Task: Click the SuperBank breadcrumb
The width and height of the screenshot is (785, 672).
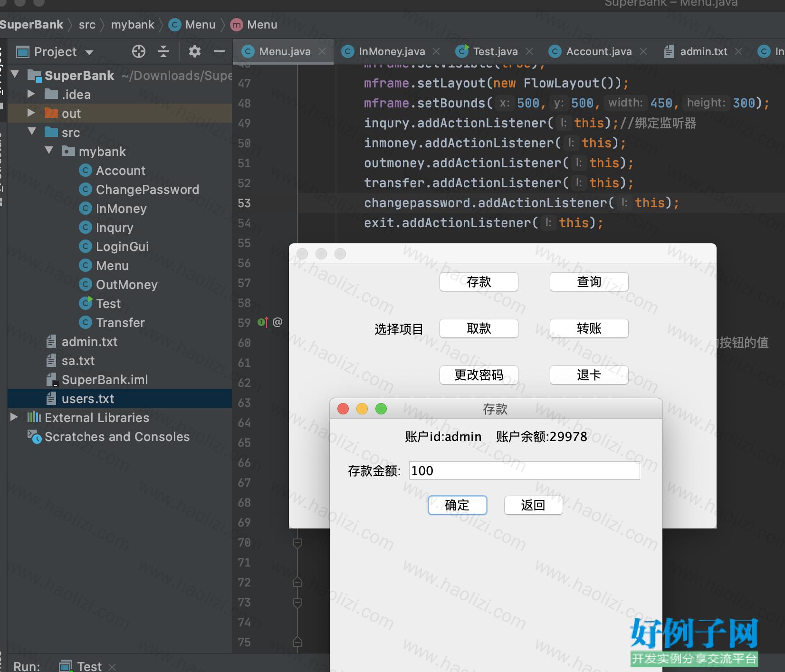Action: click(31, 25)
